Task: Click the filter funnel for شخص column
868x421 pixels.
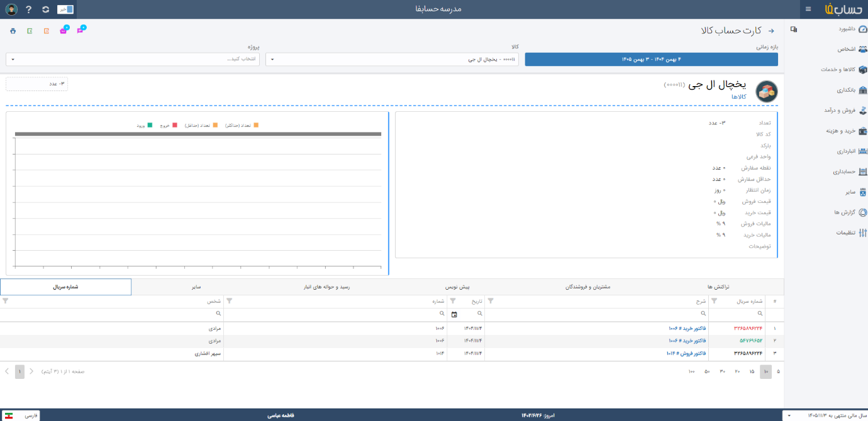Action: click(x=6, y=301)
